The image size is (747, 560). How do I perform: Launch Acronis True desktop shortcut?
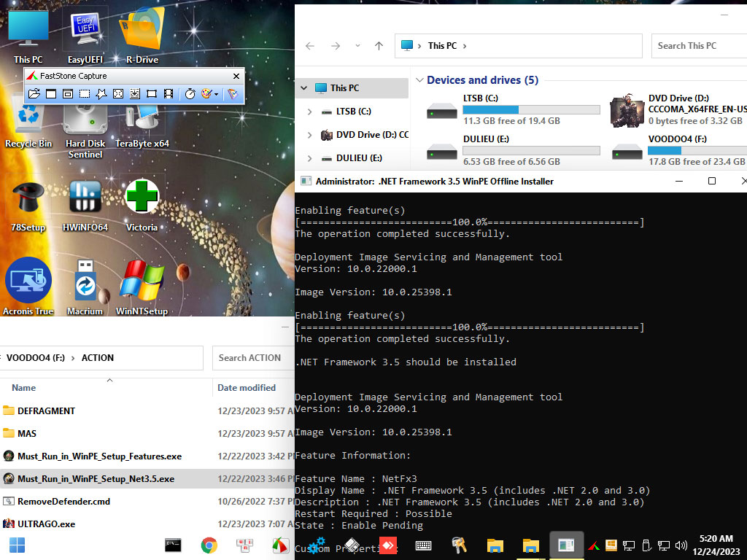28,287
